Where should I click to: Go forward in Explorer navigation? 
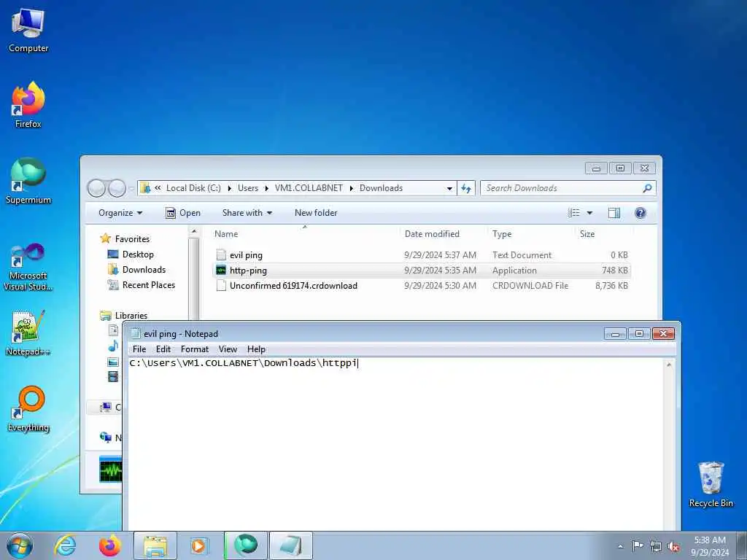pos(117,188)
